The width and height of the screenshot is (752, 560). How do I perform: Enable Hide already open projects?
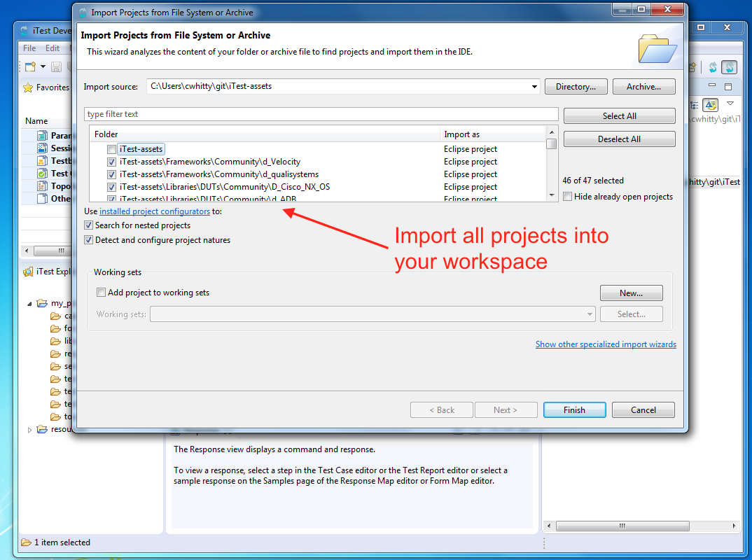pyautogui.click(x=567, y=197)
